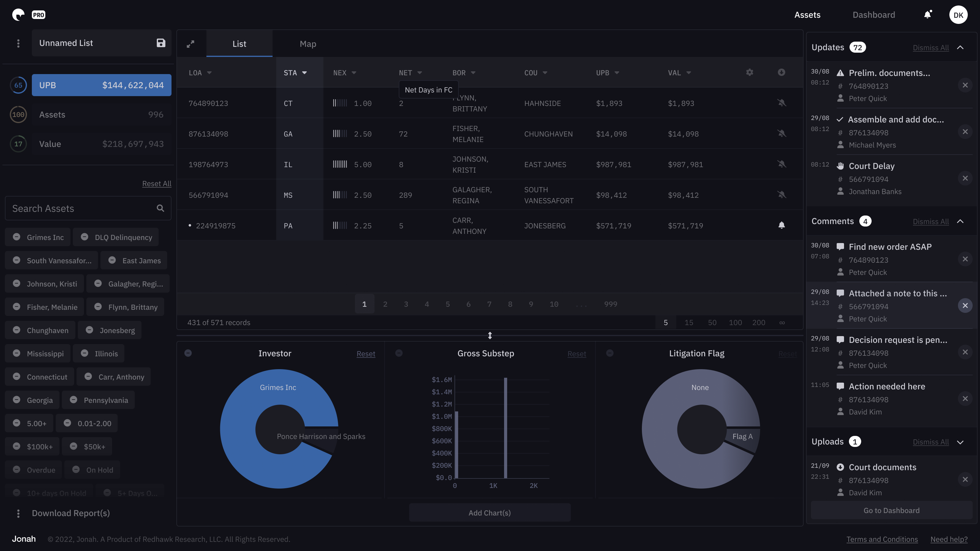Remove the Grimes Inc filter chip
This screenshot has width=980, height=551.
pyautogui.click(x=17, y=237)
